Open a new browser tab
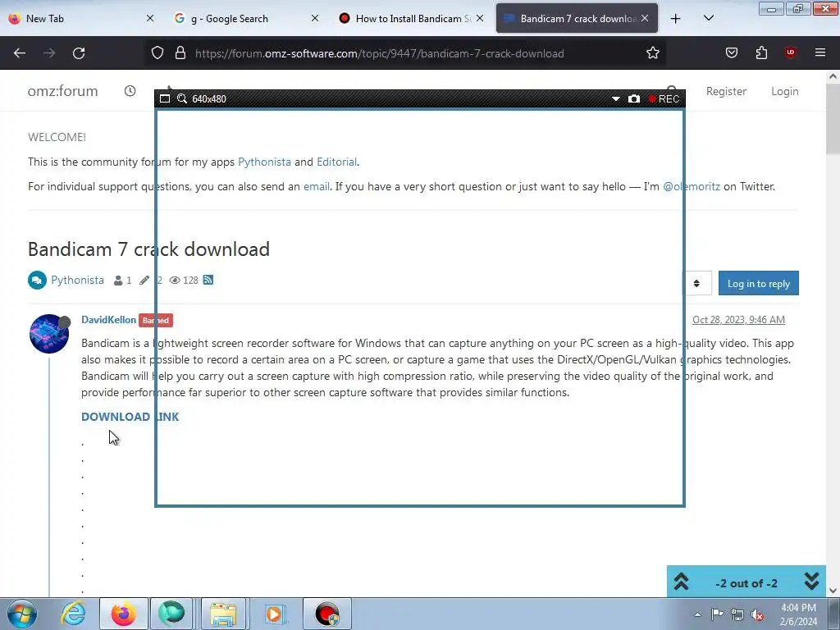 click(x=676, y=19)
